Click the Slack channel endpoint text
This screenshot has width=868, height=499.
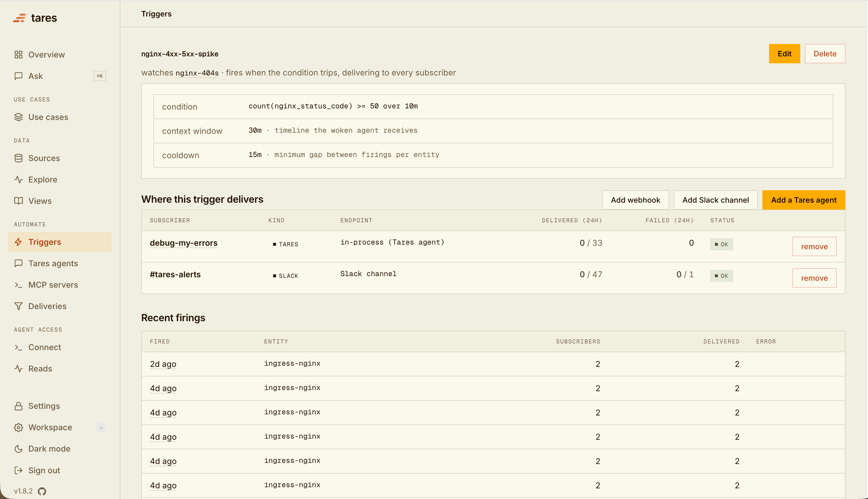(368, 274)
